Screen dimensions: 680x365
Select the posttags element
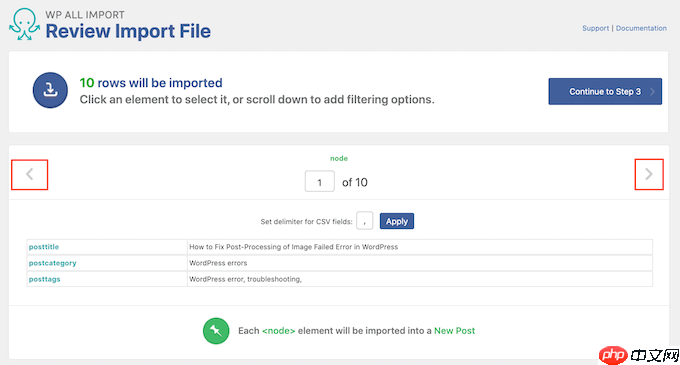click(x=45, y=279)
